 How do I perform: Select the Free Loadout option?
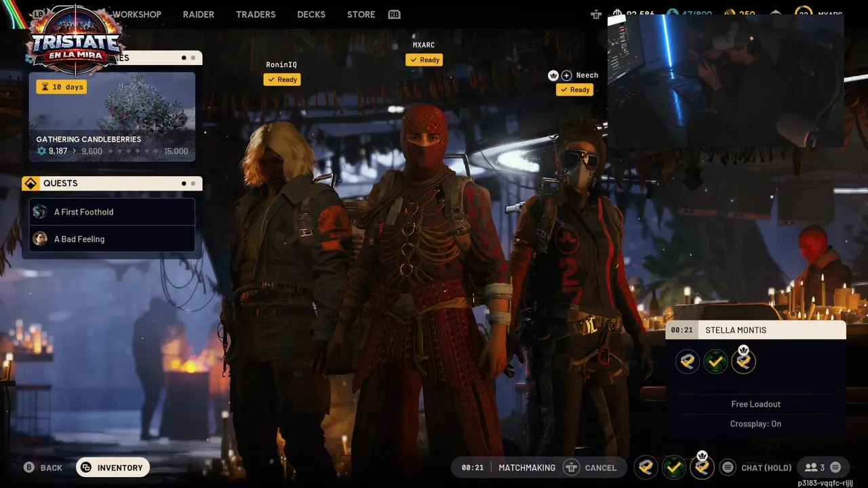coord(755,404)
